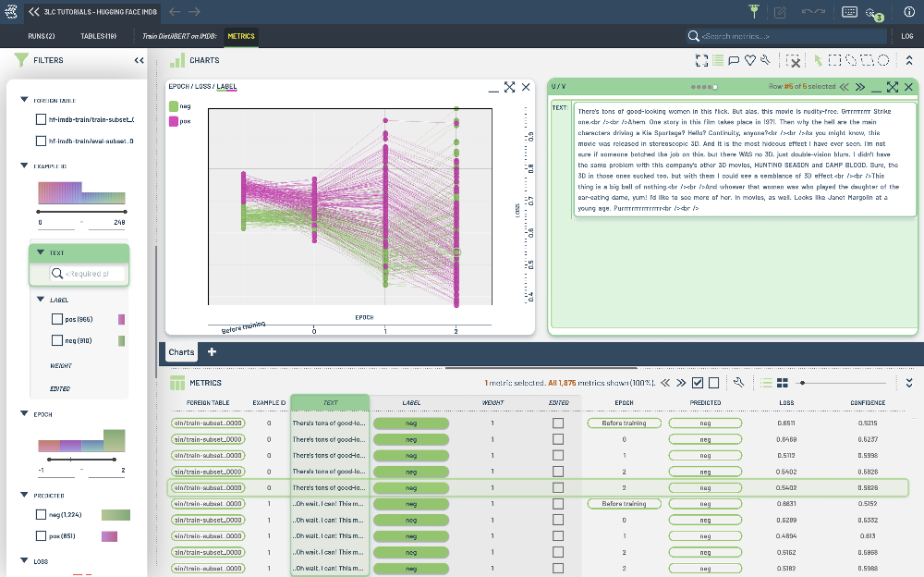The image size is (924, 577).
Task: Choose the ellipse selection tool
Action: click(x=883, y=60)
